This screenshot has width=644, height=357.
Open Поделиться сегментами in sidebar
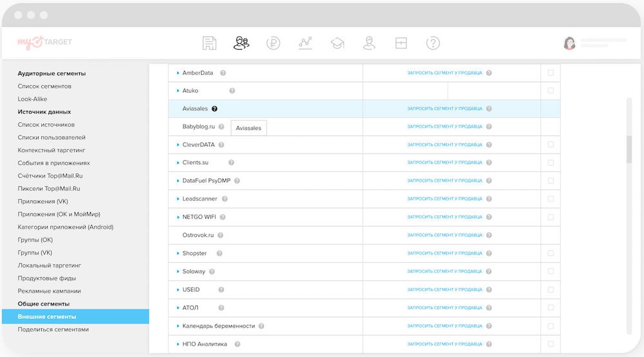click(53, 329)
